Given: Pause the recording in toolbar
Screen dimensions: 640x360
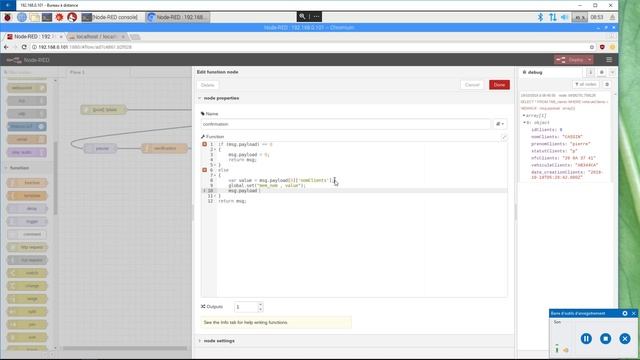Looking at the screenshot, I should coord(586,339).
